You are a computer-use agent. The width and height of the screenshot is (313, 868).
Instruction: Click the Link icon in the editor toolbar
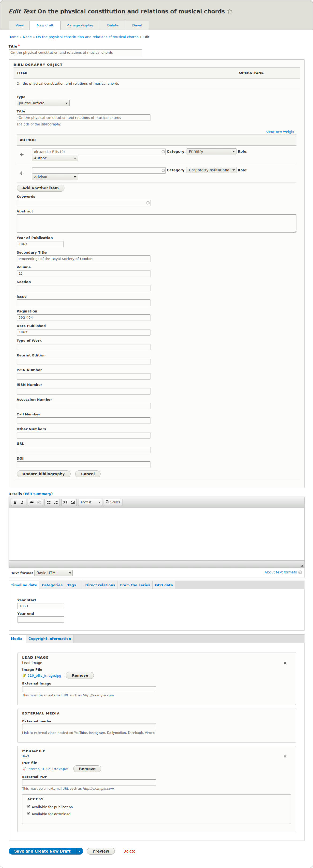pos(32,502)
